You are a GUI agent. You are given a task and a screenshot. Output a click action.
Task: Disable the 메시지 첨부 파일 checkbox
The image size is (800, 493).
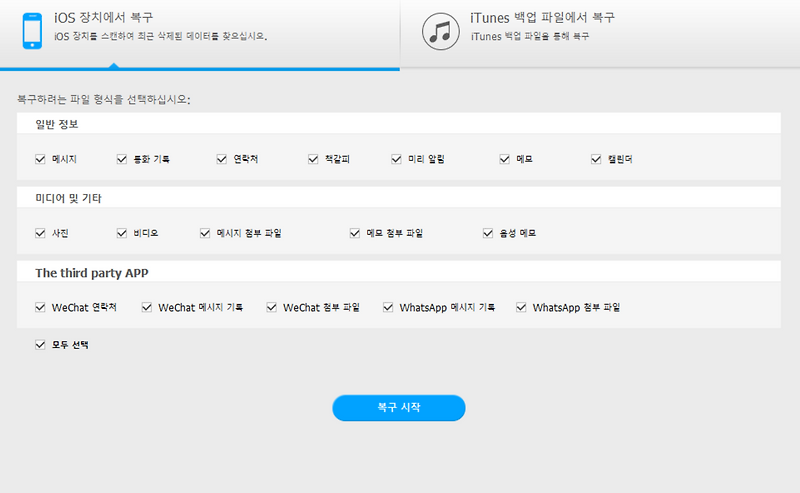[205, 233]
